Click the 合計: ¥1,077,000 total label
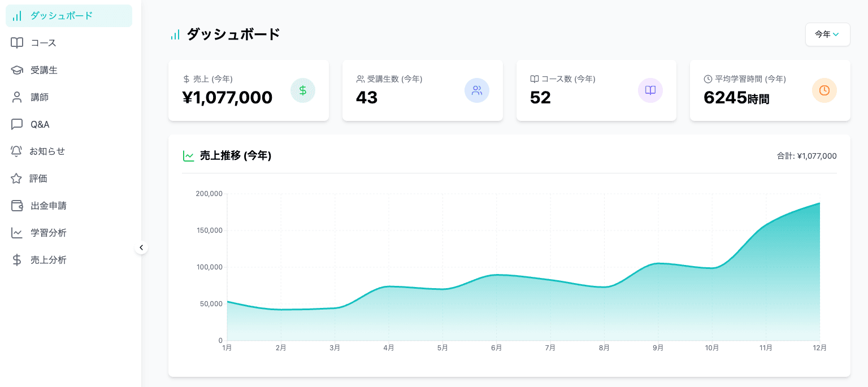This screenshot has height=387, width=868. (806, 156)
